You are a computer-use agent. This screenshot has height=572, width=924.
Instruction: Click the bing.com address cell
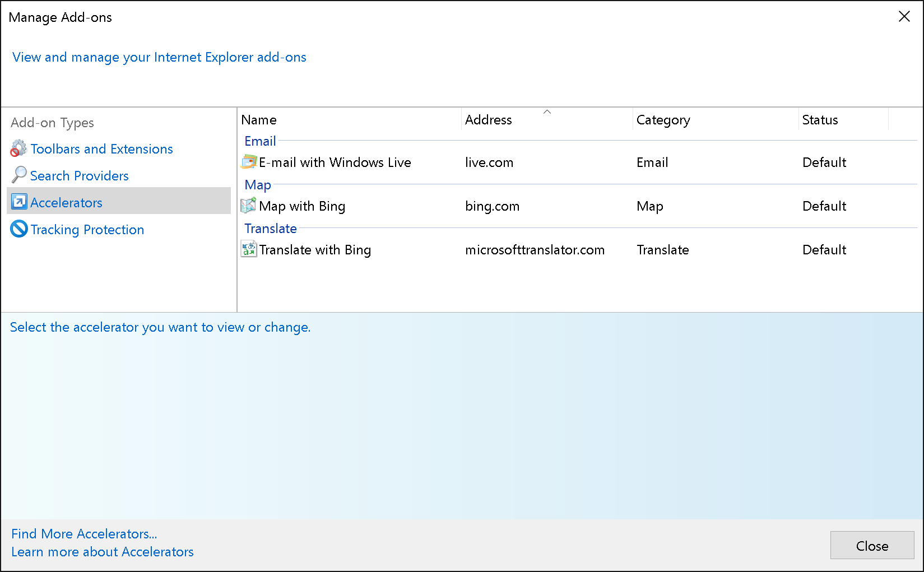point(492,206)
